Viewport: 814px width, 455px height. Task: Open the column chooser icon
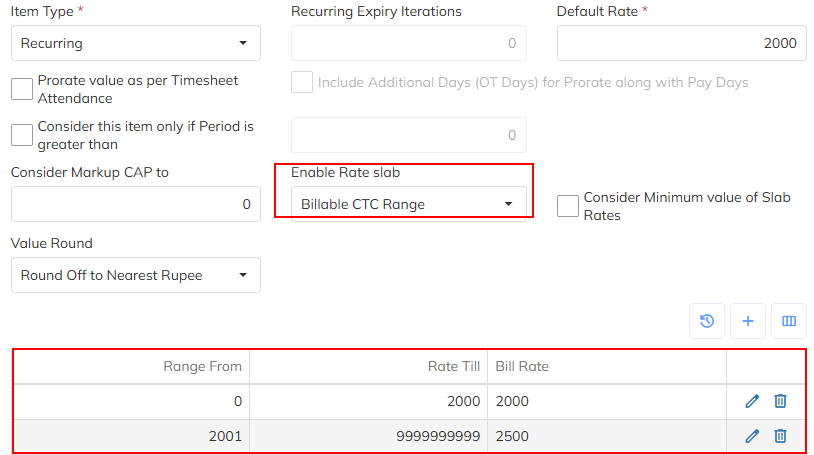pos(788,321)
